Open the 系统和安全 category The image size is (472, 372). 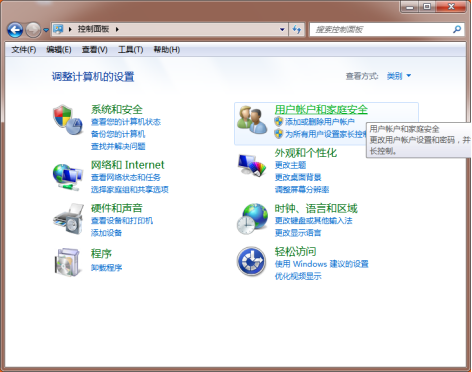(x=117, y=109)
